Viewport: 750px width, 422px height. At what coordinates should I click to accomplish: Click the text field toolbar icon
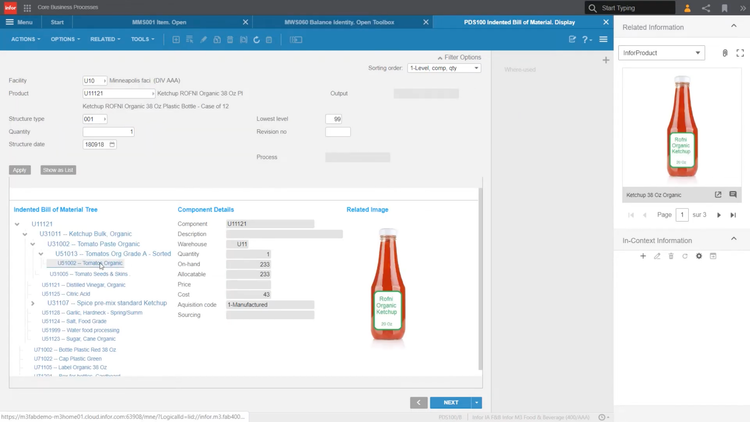point(296,40)
